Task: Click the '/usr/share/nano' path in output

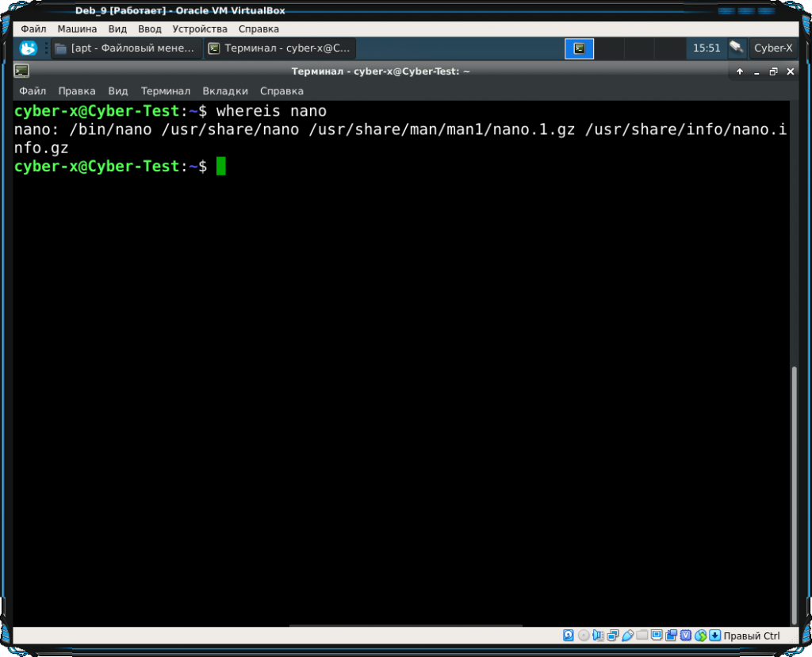Action: 230,129
